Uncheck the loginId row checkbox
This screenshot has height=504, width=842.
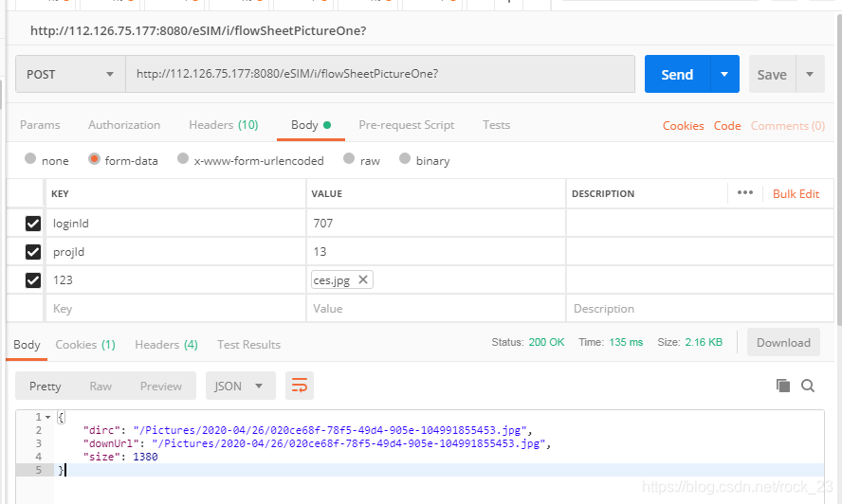[x=33, y=224]
